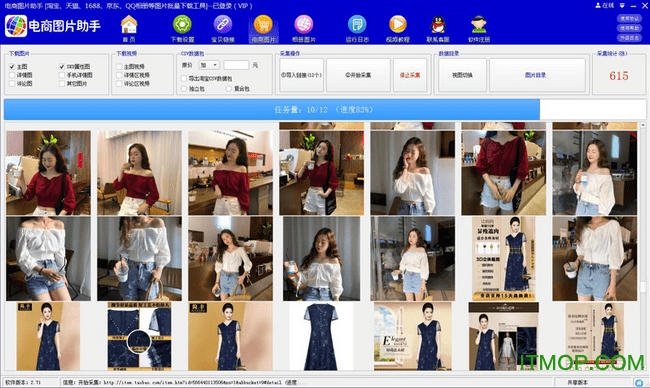
Task: Enable the 手机详情图 checkbox
Action: 62,75
